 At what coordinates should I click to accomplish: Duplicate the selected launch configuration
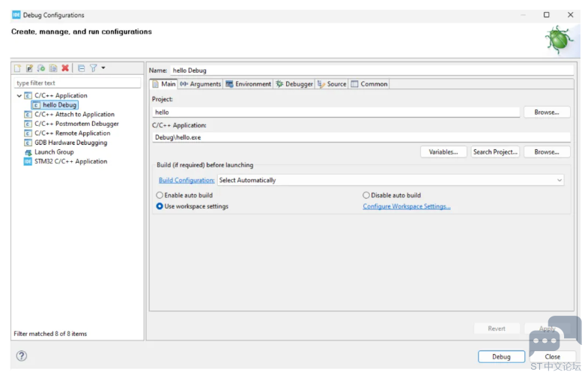tap(53, 68)
